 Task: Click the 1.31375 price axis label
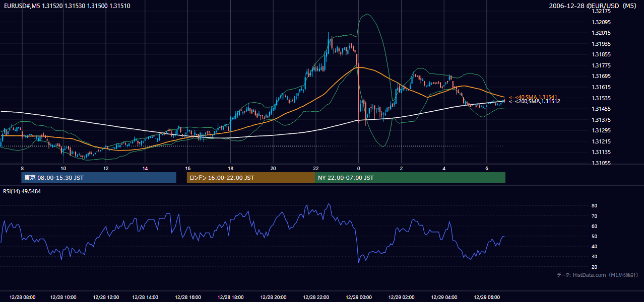pos(601,120)
